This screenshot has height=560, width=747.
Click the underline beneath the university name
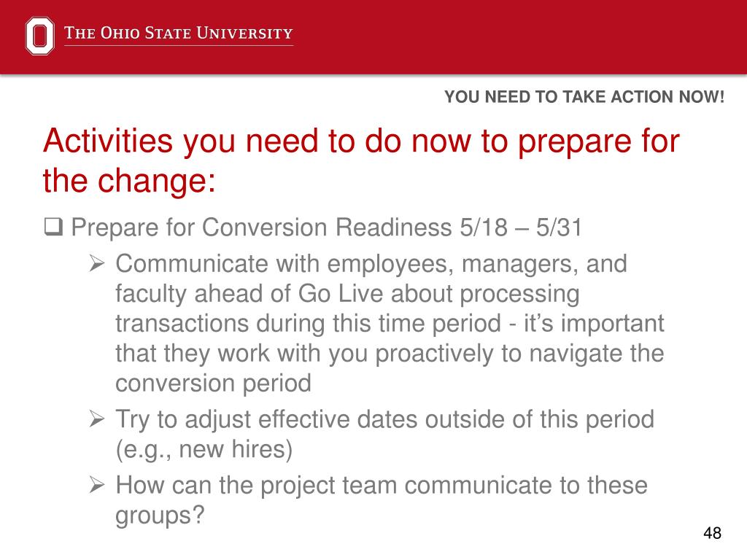[x=179, y=46]
